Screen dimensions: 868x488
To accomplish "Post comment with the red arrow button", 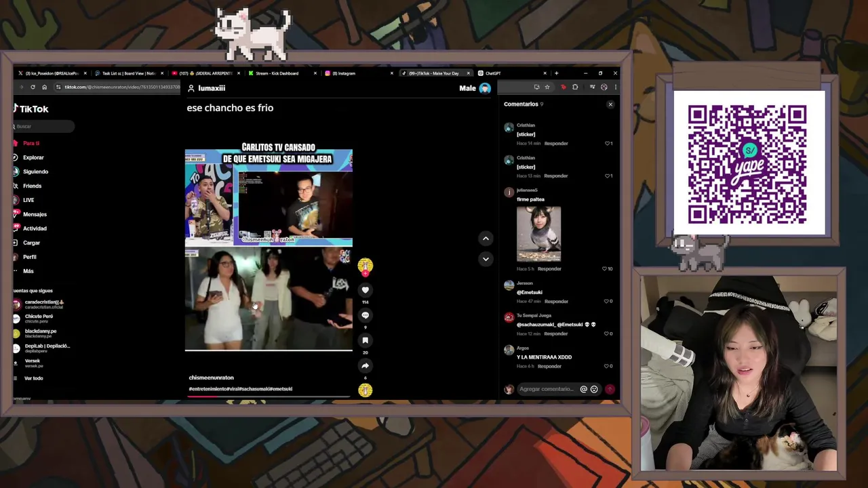I will pyautogui.click(x=610, y=389).
